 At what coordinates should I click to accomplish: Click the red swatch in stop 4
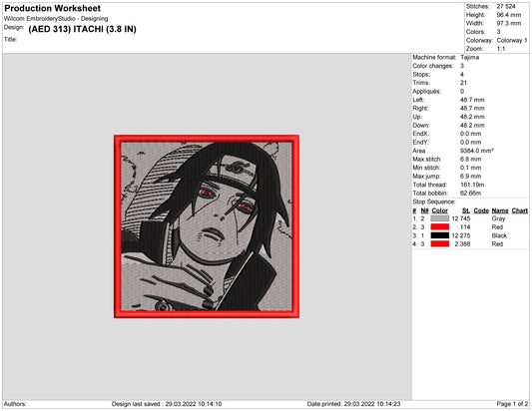click(x=440, y=244)
